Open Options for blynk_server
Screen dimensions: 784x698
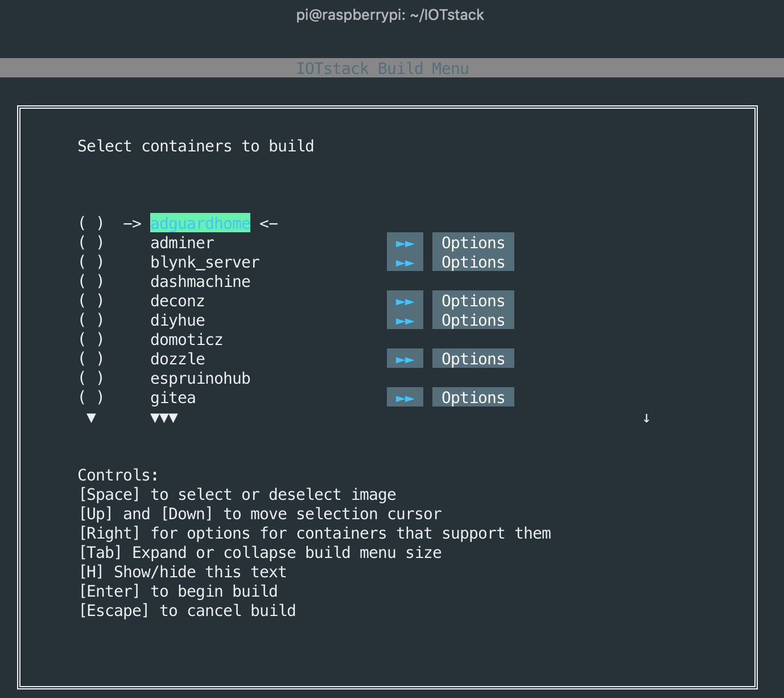point(473,262)
